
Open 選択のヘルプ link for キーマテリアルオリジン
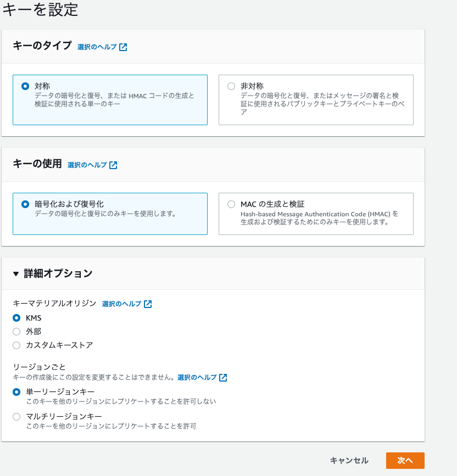coord(121,304)
